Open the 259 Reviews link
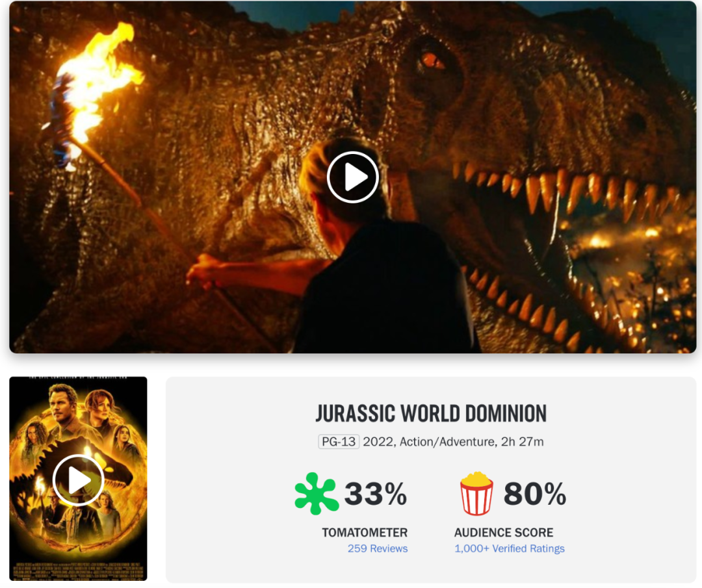 click(x=378, y=548)
